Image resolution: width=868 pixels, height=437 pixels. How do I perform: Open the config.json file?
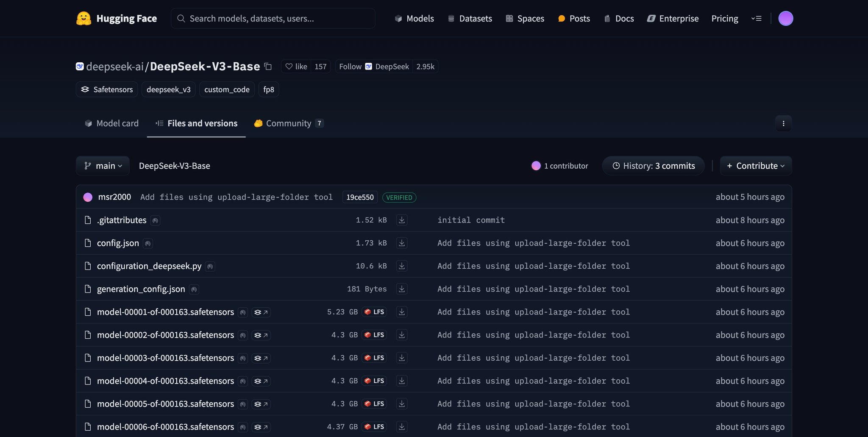(x=118, y=243)
